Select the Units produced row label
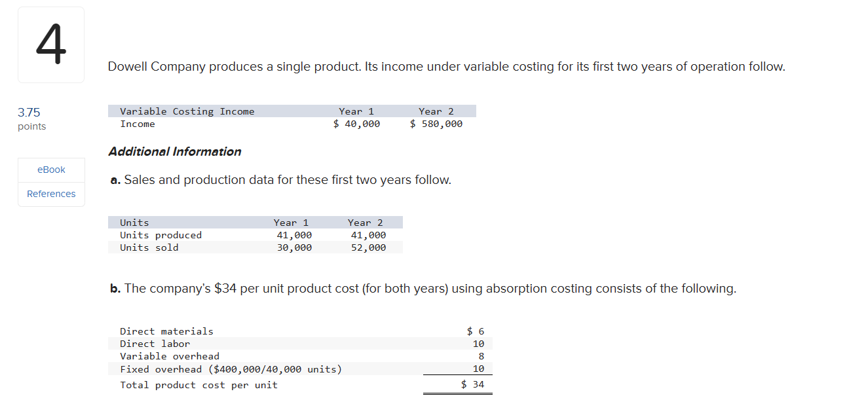 [160, 235]
